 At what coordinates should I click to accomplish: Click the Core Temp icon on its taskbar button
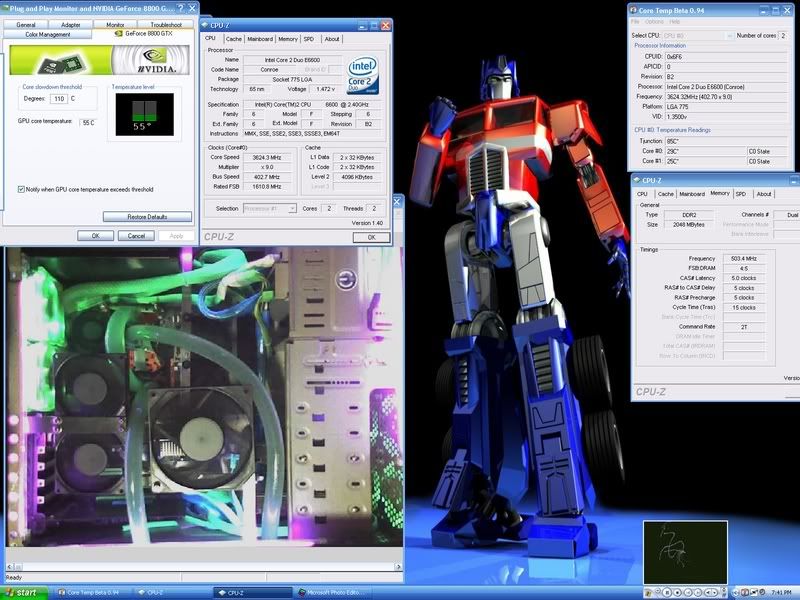(x=61, y=593)
